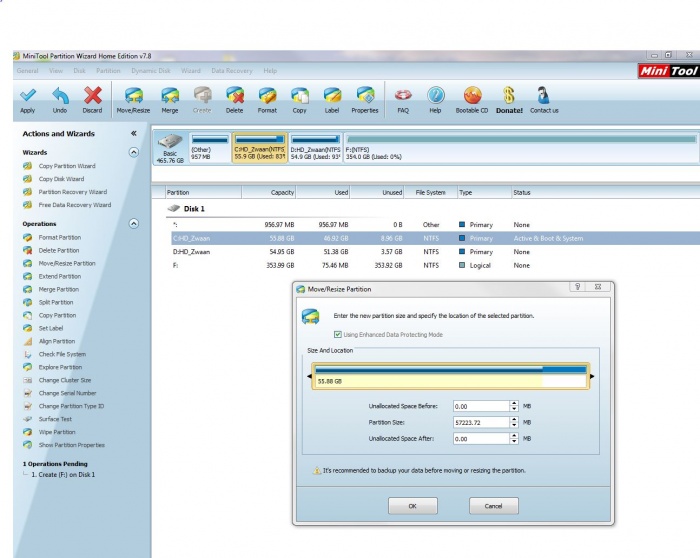Toggle Using Enhanced Data Protecting Mode checkbox
The width and height of the screenshot is (700, 558).
pos(336,335)
